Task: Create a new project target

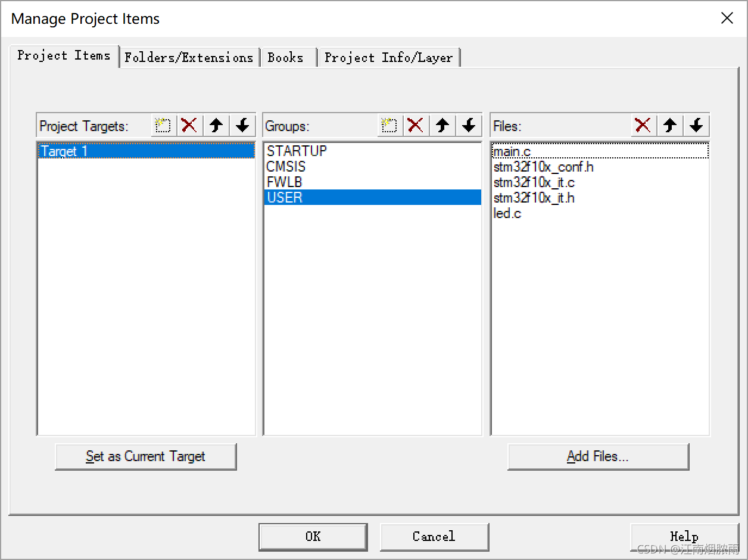Action: pyautogui.click(x=163, y=126)
